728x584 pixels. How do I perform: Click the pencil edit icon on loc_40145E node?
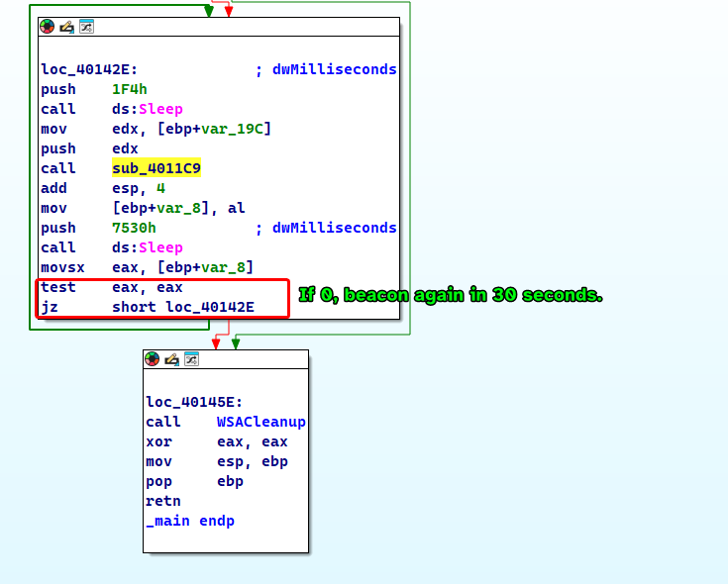tap(171, 359)
